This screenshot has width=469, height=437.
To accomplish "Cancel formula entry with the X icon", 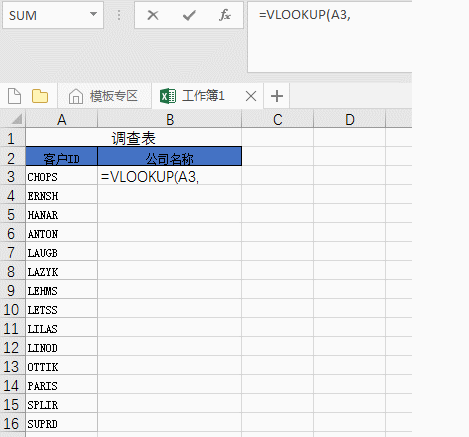I will click(x=153, y=15).
